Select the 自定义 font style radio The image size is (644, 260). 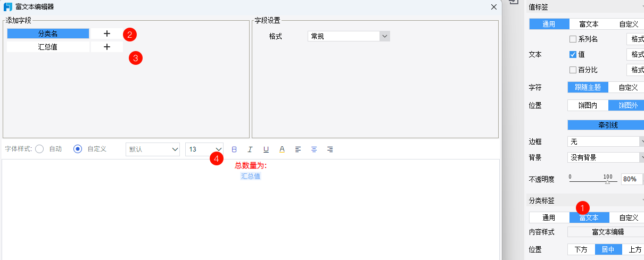tap(78, 149)
